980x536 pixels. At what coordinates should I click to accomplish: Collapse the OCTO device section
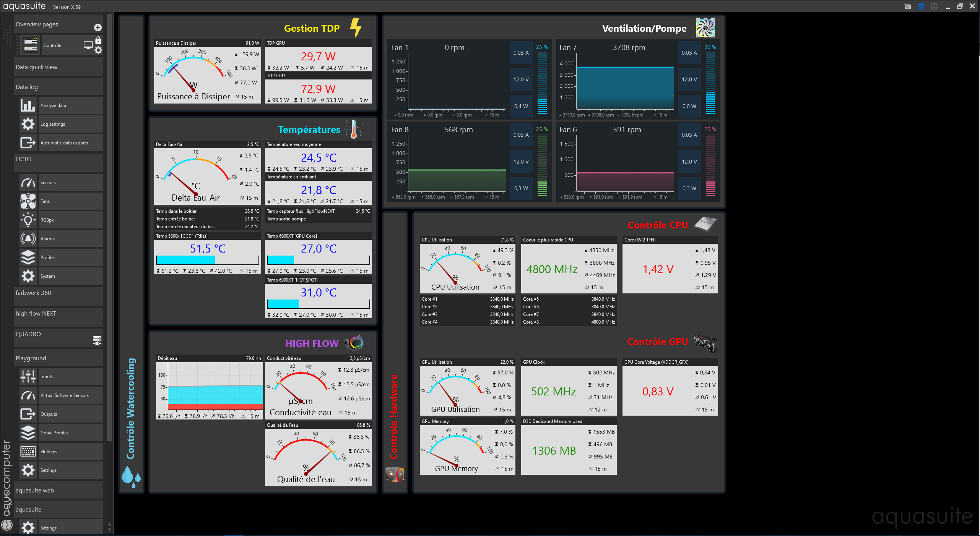[x=59, y=163]
